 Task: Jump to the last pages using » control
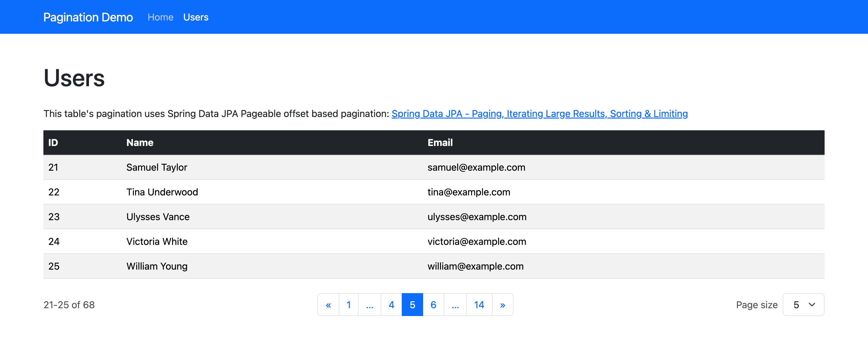click(x=502, y=305)
